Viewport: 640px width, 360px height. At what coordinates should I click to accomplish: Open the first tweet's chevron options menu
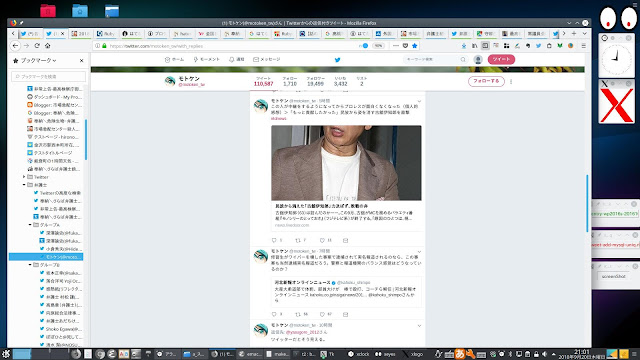tap(419, 101)
